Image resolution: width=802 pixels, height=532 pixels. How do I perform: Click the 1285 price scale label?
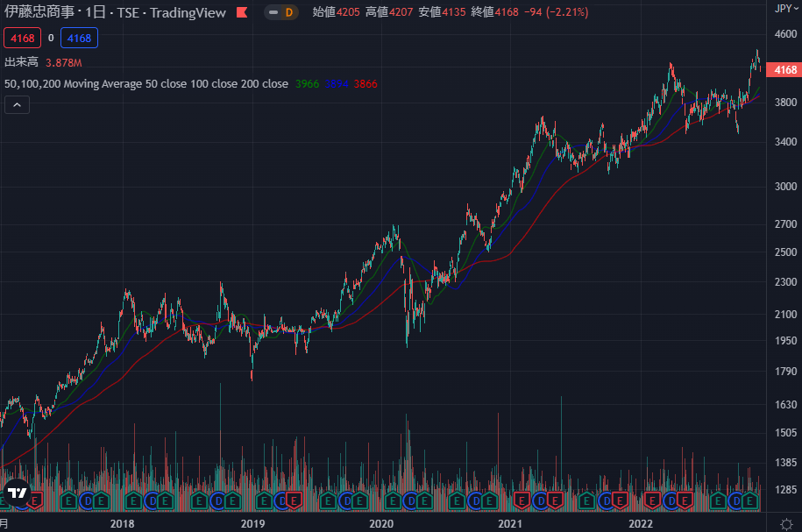(785, 490)
